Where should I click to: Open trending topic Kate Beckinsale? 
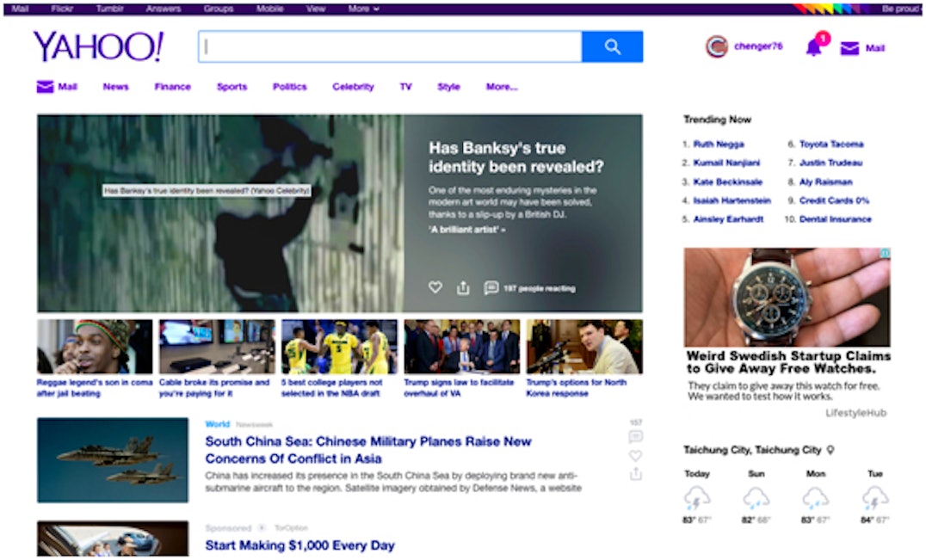point(727,182)
